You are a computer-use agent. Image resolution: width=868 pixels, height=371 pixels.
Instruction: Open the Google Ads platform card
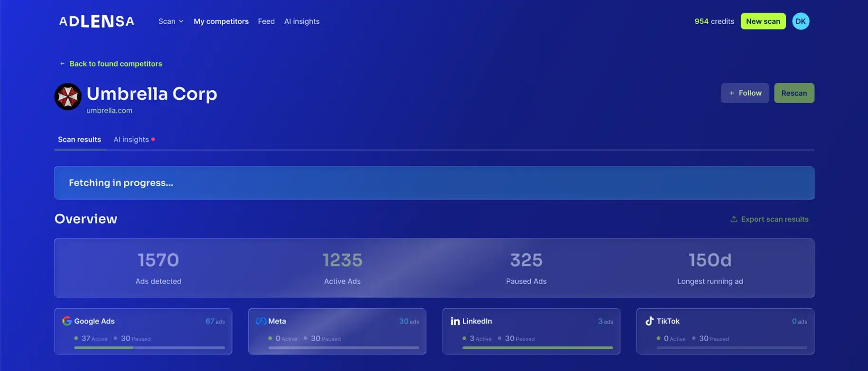(x=143, y=332)
